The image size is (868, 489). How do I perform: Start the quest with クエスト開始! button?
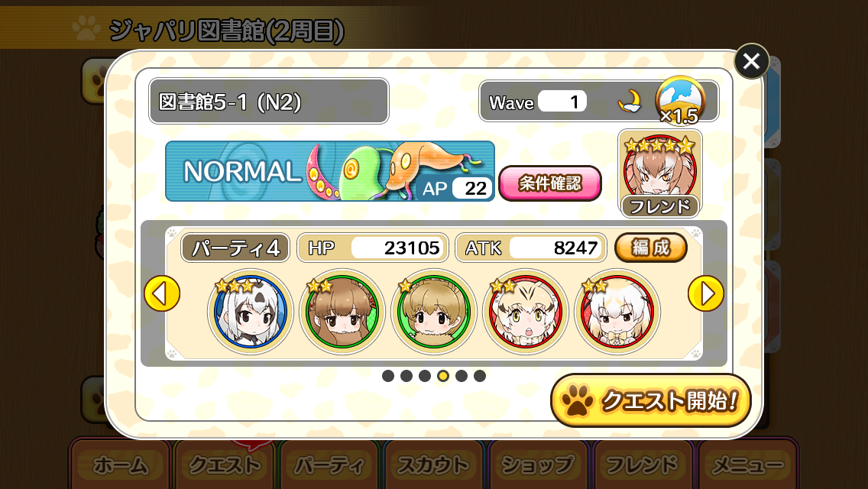tap(651, 400)
